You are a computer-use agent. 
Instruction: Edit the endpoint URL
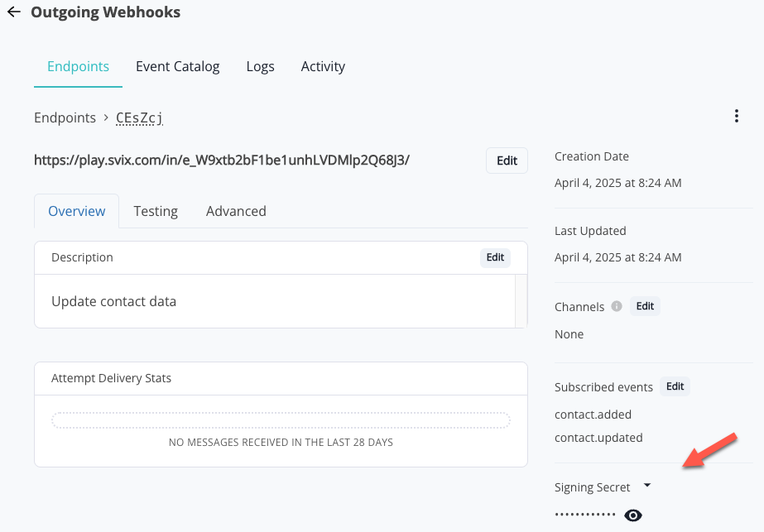[507, 161]
